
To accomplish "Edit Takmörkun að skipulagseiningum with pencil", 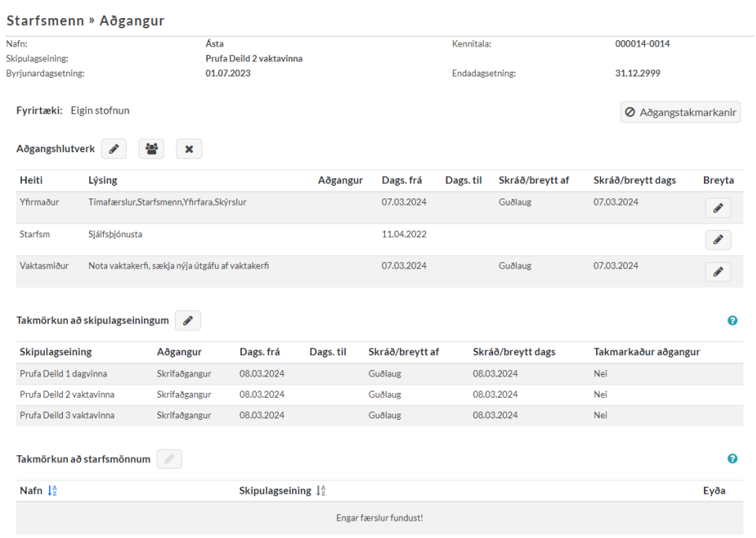I will 187,321.
